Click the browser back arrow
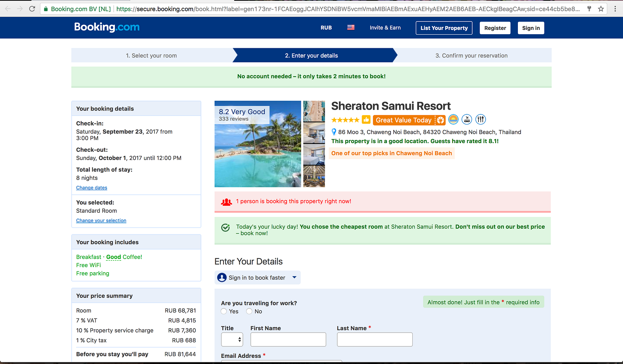This screenshot has width=623, height=364. 8,9
